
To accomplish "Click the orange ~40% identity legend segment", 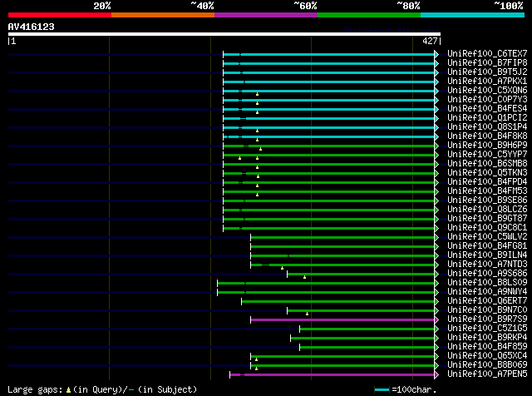I will (163, 15).
